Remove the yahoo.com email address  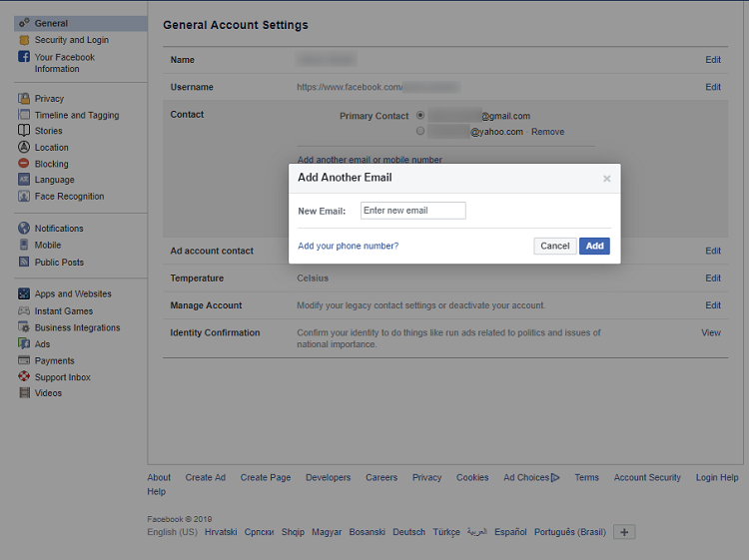pyautogui.click(x=548, y=132)
